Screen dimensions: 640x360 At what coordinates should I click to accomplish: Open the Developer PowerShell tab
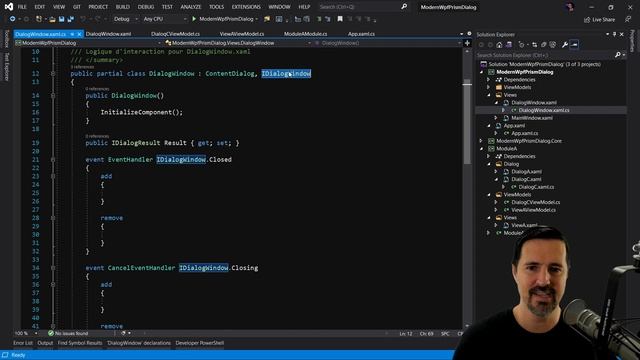(200, 343)
